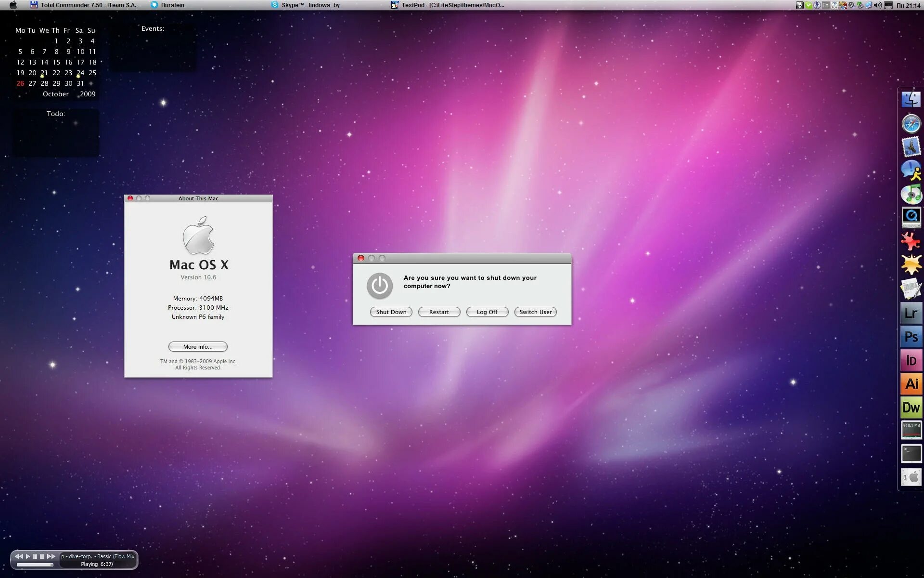
Task: Open Dreamweaver Dw dock icon
Action: (x=911, y=407)
